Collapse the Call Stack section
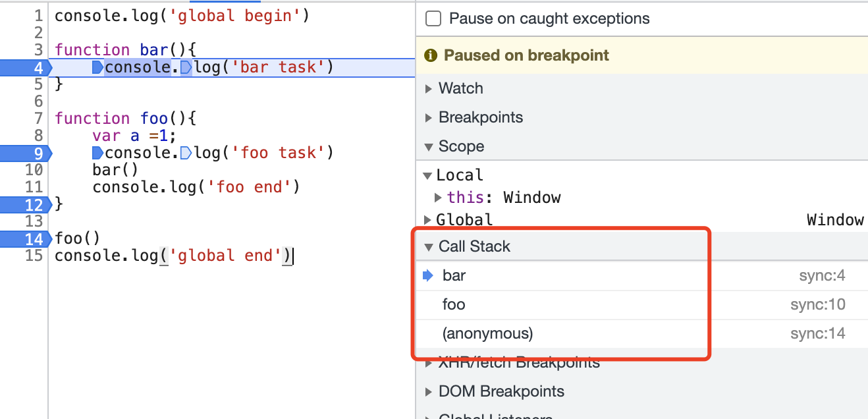 pos(429,246)
